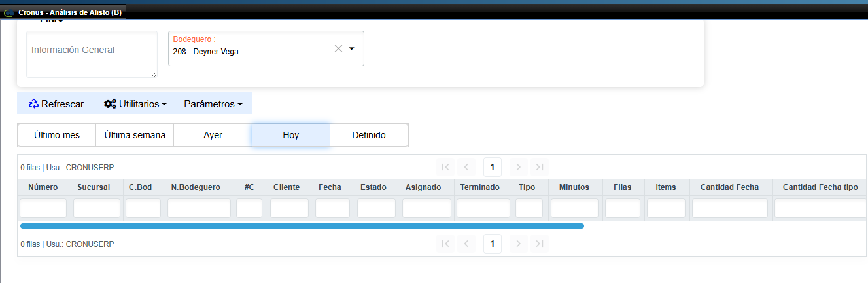868x283 pixels.
Task: Click the Asignado filter input
Action: click(426, 208)
